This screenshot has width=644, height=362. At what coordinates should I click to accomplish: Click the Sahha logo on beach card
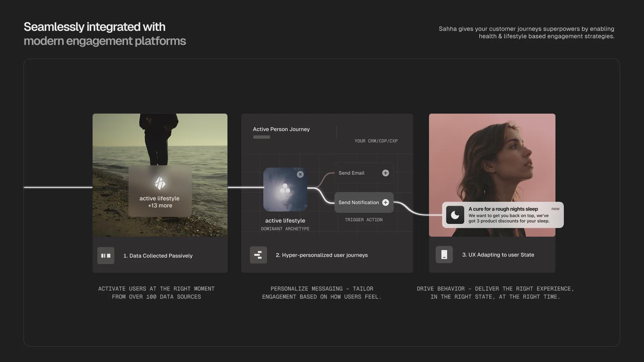tap(160, 183)
